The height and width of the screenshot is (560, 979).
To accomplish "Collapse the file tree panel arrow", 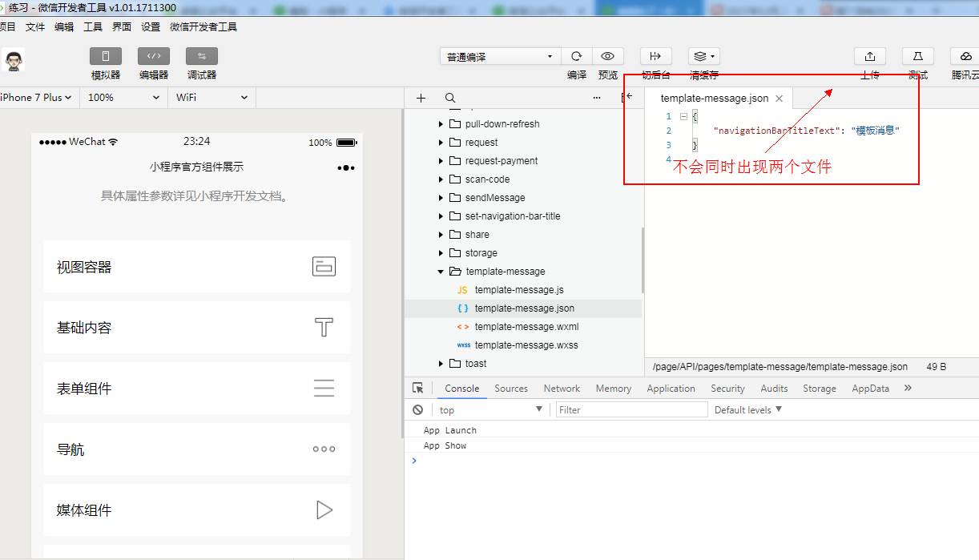I will [x=626, y=97].
